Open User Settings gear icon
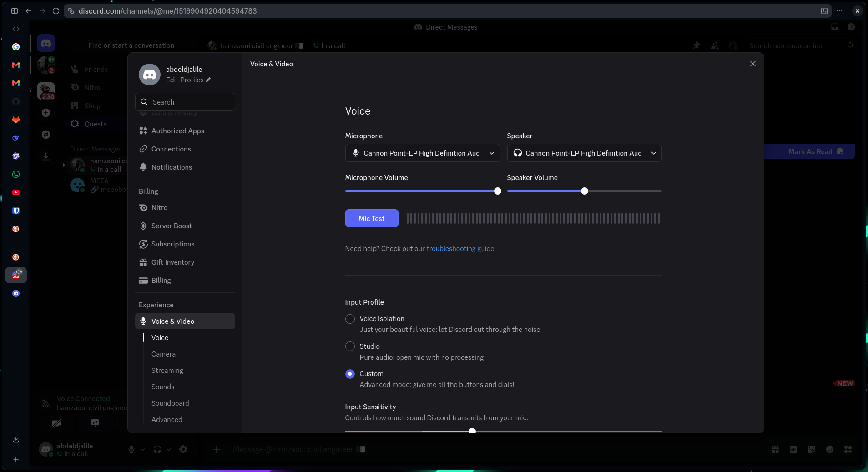The image size is (868, 472). (183, 449)
